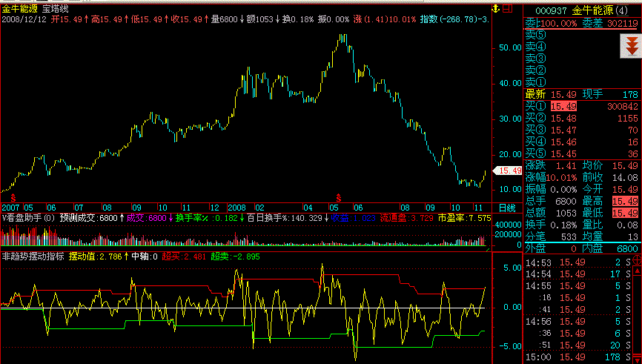Click the 14:56 tick row
This screenshot has width=642, height=364.
point(578,322)
